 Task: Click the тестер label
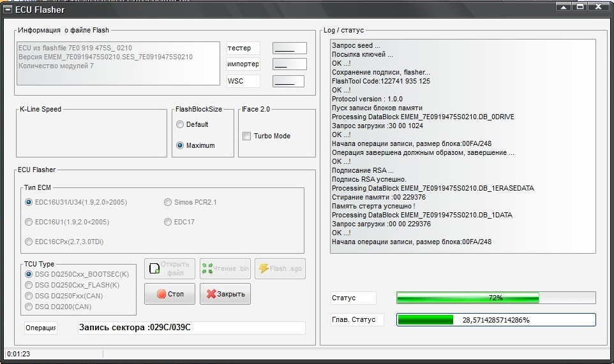click(x=243, y=48)
